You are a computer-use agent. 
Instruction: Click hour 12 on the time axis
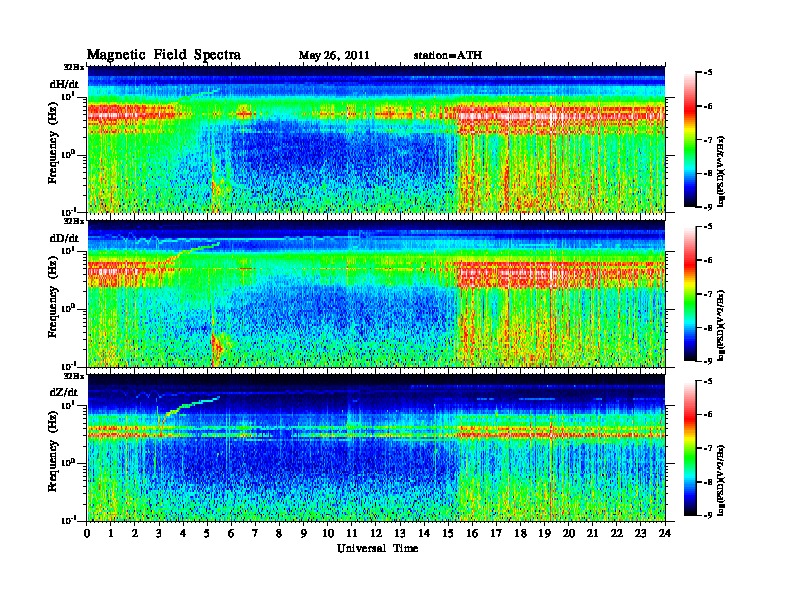click(376, 533)
